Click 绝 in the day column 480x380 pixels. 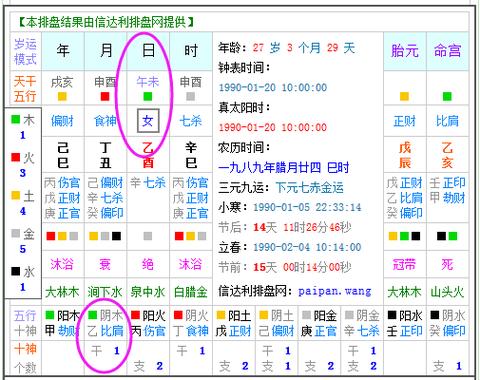point(148,264)
